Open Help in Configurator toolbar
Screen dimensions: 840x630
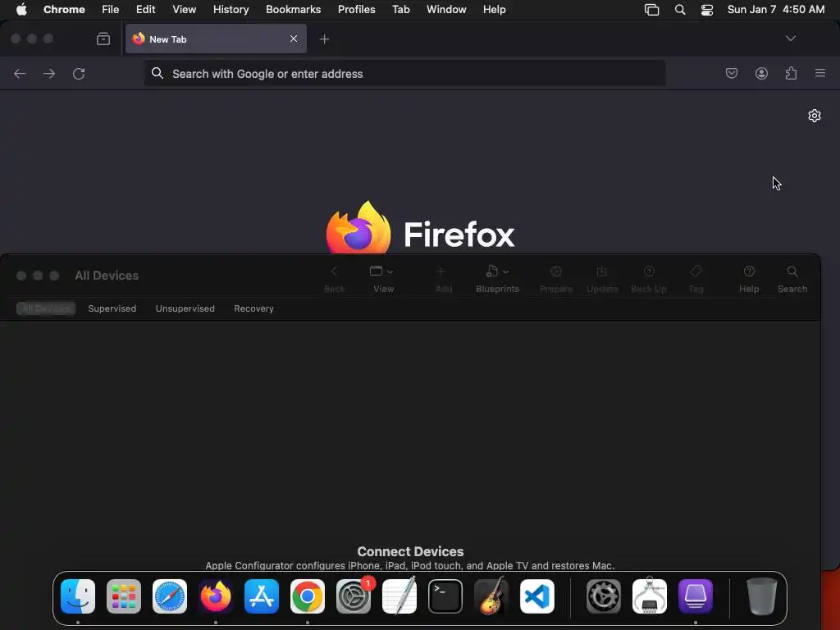pyautogui.click(x=749, y=279)
